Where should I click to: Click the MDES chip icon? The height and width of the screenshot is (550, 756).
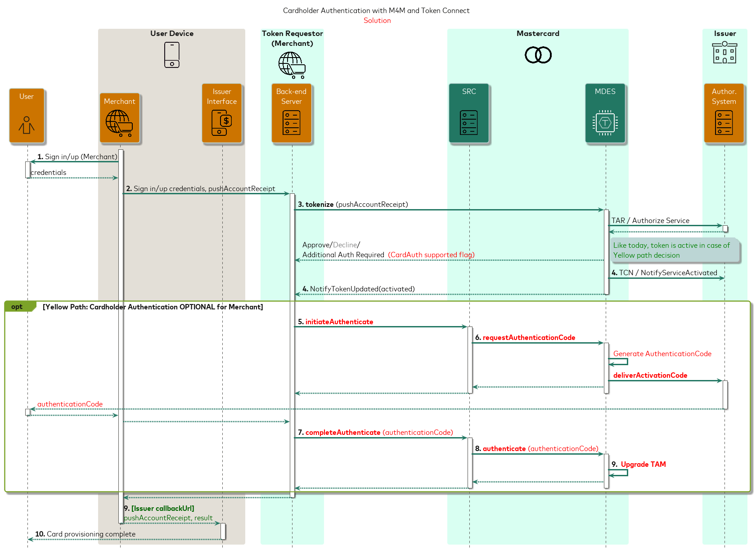coord(605,122)
